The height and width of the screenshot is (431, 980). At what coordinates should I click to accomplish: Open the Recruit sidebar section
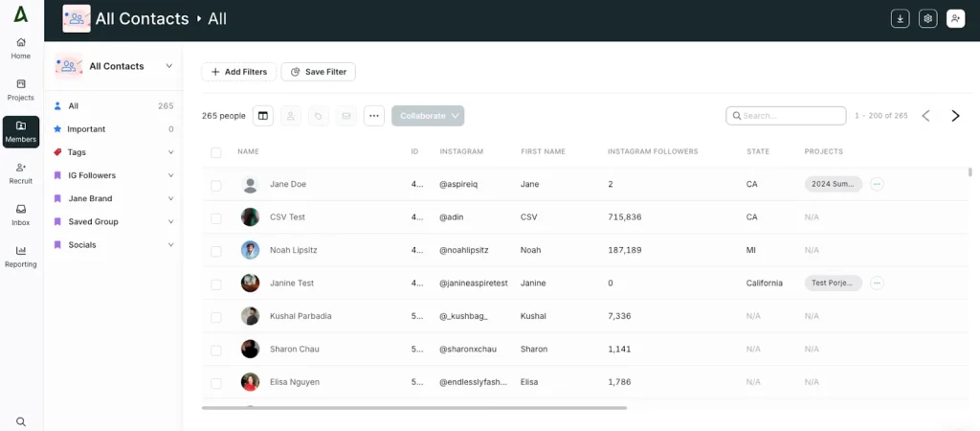coord(21,172)
